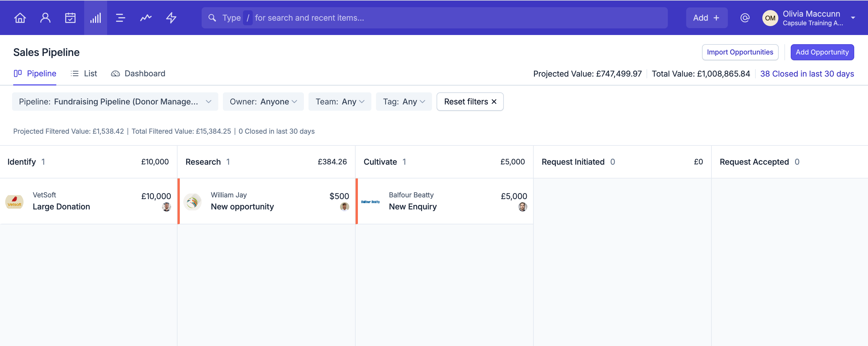Click the OM user avatar

[770, 18]
